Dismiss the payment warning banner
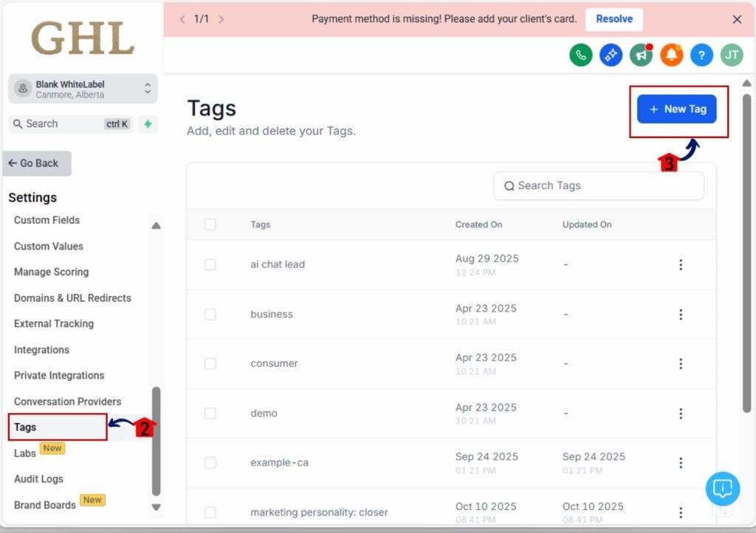Image resolution: width=756 pixels, height=533 pixels. (737, 19)
